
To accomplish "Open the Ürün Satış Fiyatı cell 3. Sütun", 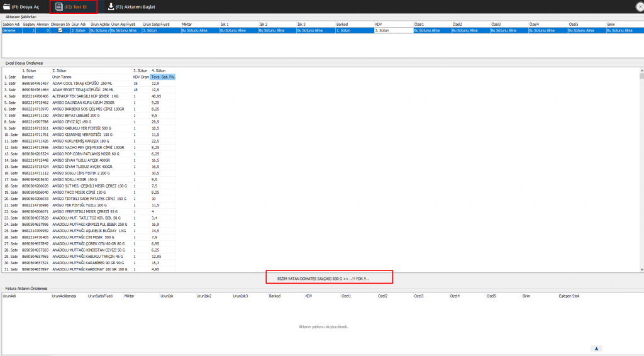I will (x=162, y=30).
